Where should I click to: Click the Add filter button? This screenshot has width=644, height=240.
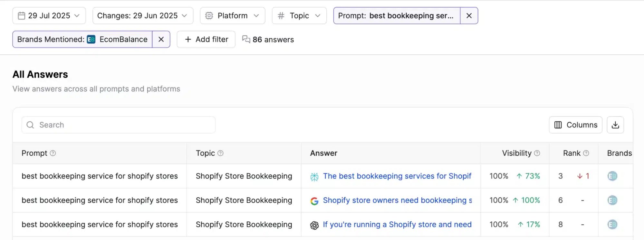click(206, 39)
